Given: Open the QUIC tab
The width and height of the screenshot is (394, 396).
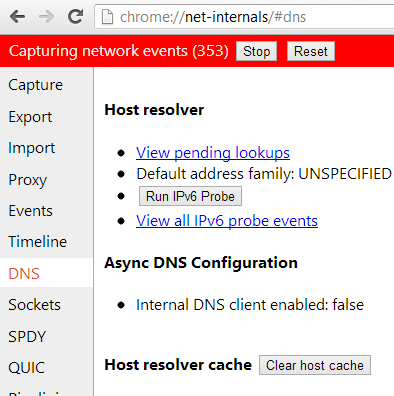Looking at the screenshot, I should [x=27, y=368].
